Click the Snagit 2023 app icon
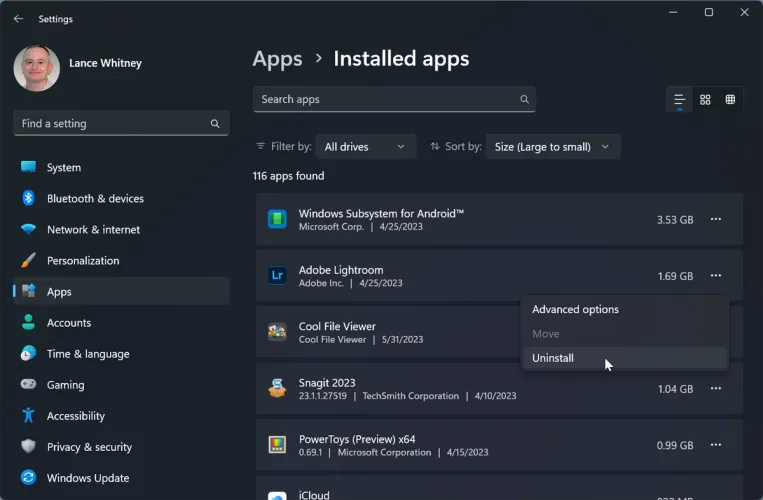Viewport: 763px width, 500px height. 277,389
